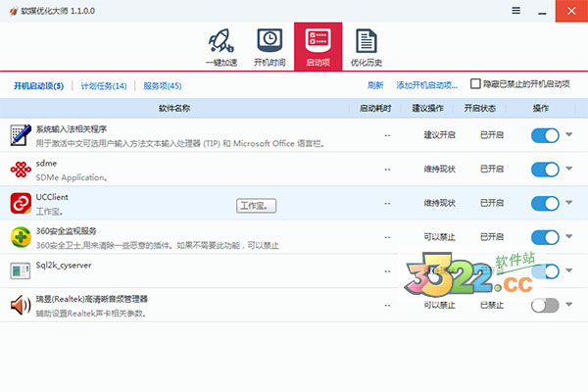The height and width of the screenshot is (392, 588).
Task: Click the sdme red knot icon
Action: [21, 170]
